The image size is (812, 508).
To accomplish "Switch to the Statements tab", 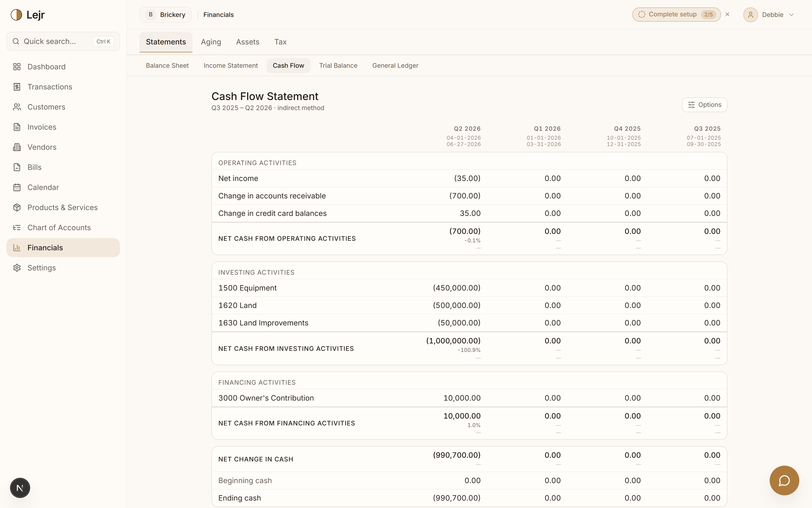I will [x=166, y=42].
